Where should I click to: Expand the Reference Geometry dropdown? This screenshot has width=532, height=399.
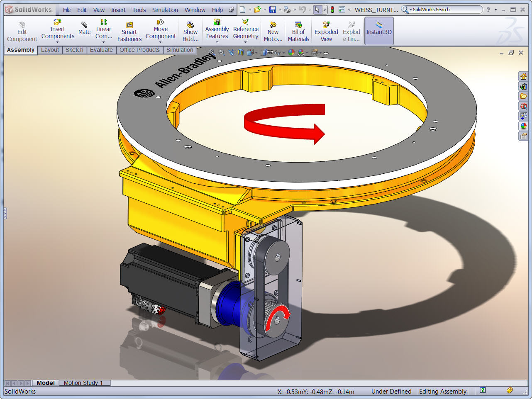[x=246, y=42]
